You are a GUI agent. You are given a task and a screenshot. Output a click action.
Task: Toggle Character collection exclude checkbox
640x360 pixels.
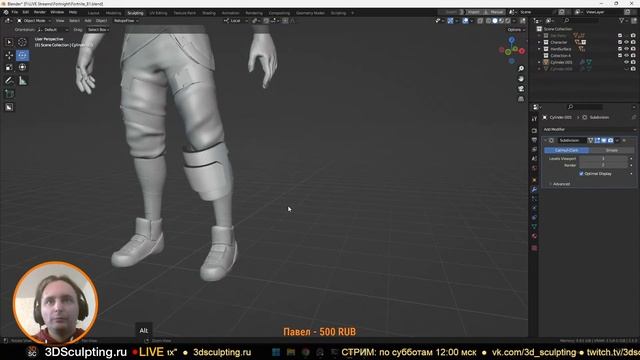click(x=620, y=42)
